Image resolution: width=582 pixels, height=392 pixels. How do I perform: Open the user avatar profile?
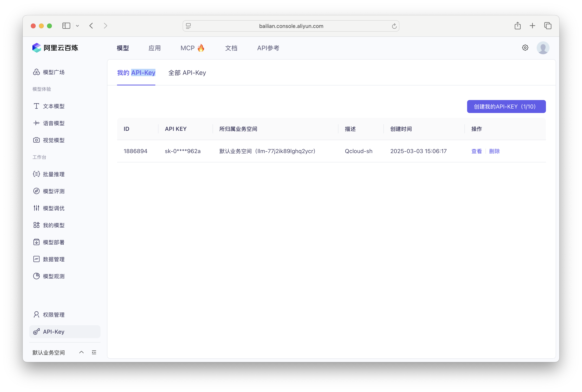pyautogui.click(x=543, y=48)
